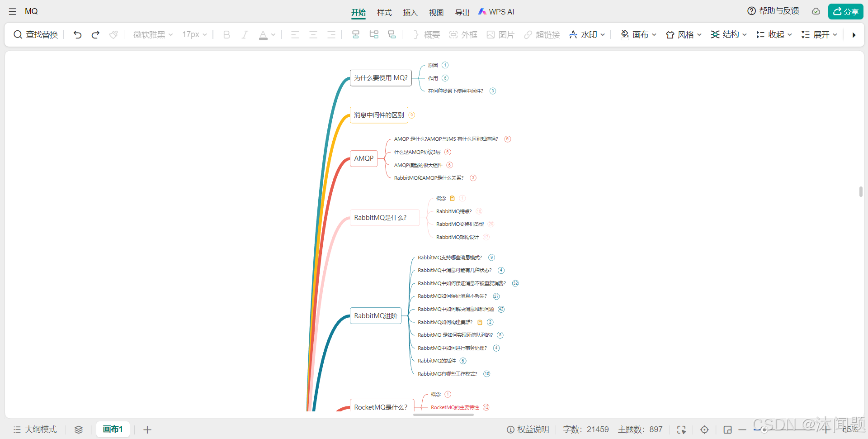
Task: Insert sibling topic icon
Action: click(x=356, y=35)
